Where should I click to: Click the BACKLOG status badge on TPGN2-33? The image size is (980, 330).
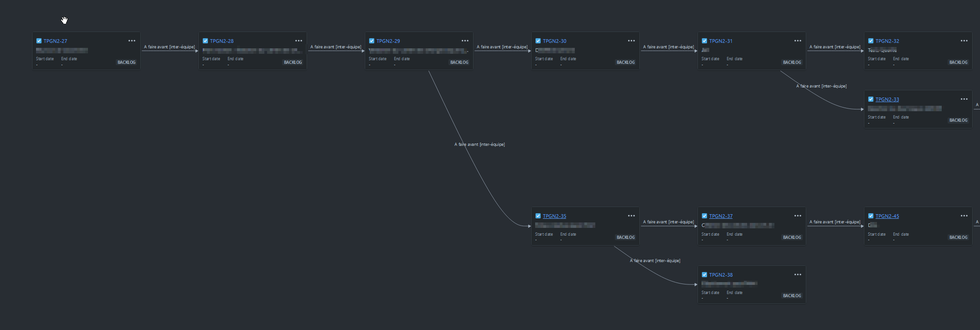959,120
